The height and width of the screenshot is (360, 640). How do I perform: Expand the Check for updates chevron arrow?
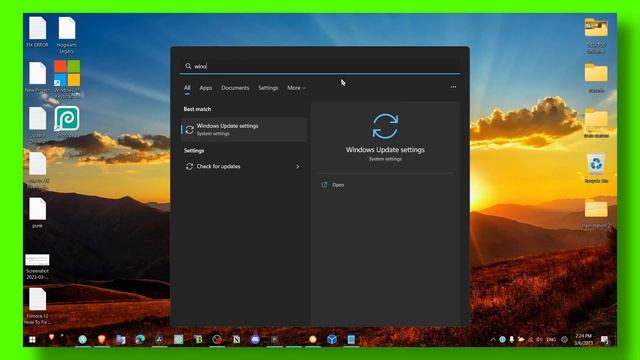[298, 167]
